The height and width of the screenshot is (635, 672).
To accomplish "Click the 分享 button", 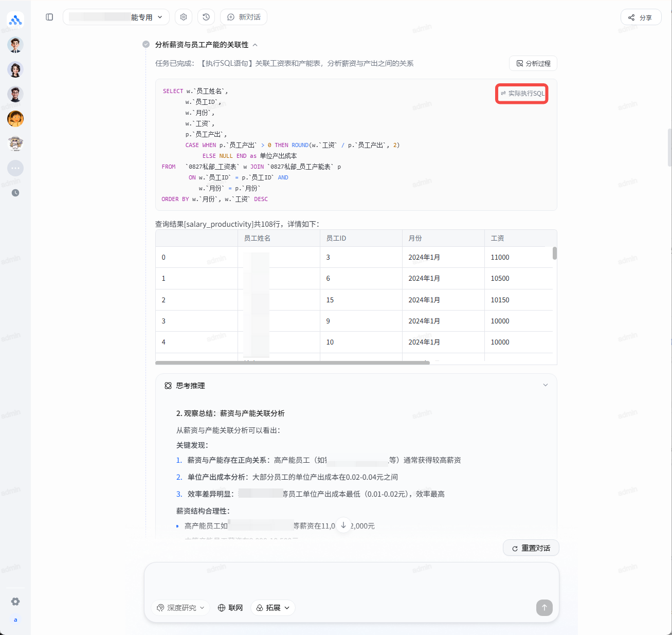I will tap(641, 17).
